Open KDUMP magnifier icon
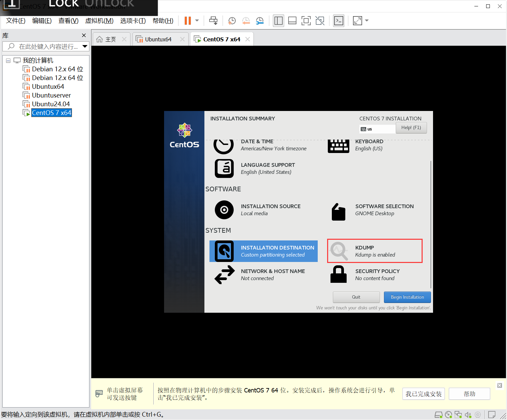This screenshot has height=420, width=507. [x=339, y=251]
